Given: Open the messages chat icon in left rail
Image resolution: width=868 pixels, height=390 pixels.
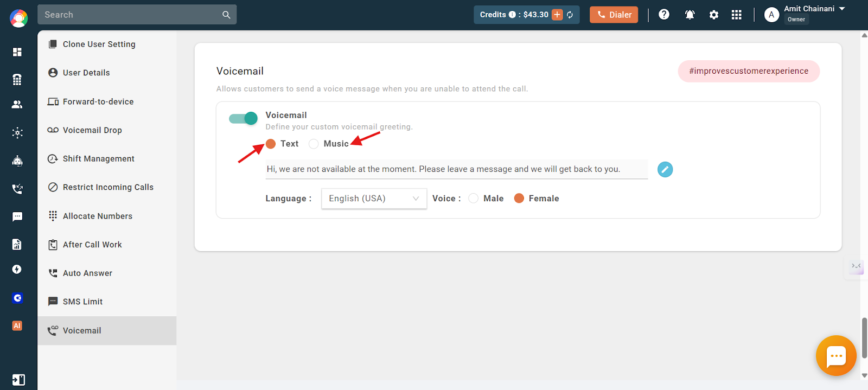Looking at the screenshot, I should pos(17,217).
